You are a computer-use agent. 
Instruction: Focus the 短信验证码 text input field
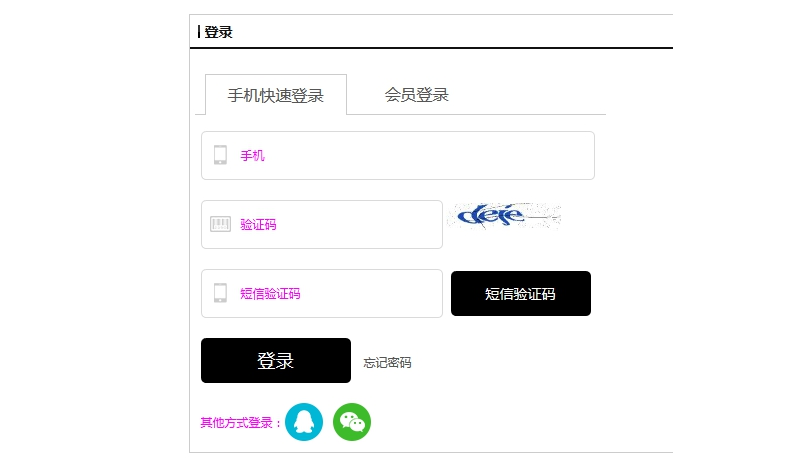322,293
